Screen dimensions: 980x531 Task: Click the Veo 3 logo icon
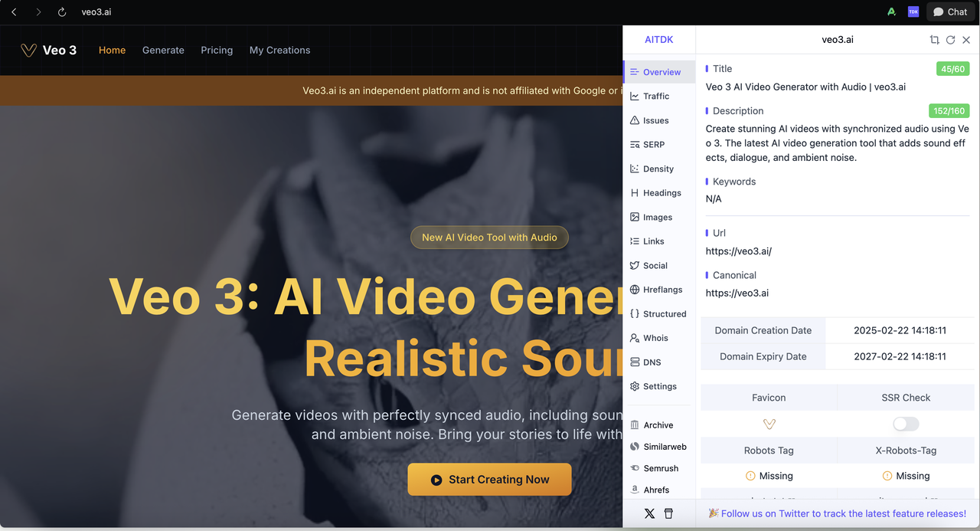click(x=28, y=51)
